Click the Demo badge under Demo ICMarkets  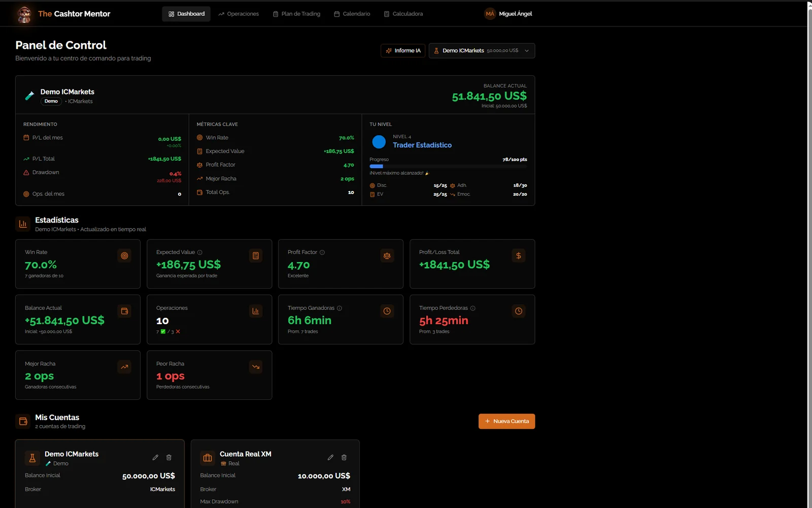(x=51, y=101)
